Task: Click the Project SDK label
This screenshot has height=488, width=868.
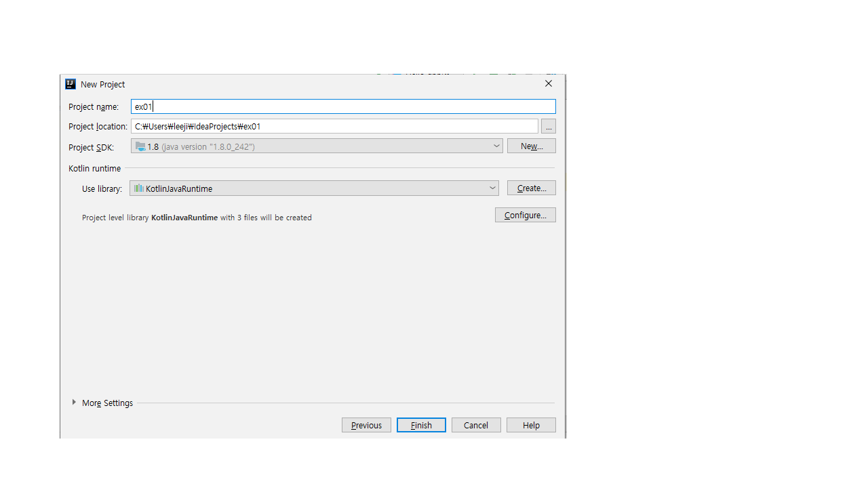Action: [x=91, y=148]
